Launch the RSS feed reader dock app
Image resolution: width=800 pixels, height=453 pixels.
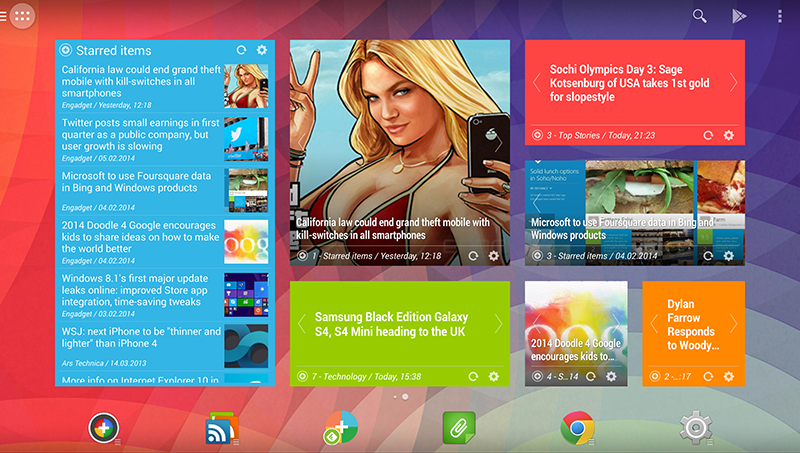tap(221, 429)
